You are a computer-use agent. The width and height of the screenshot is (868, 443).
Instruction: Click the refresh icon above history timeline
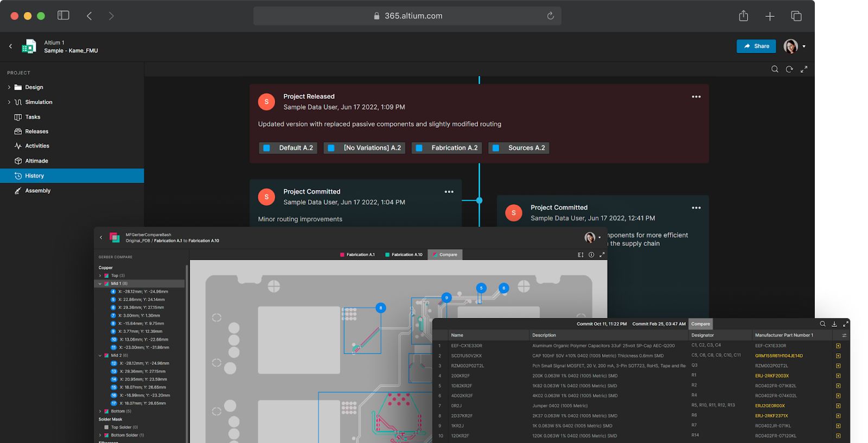789,69
